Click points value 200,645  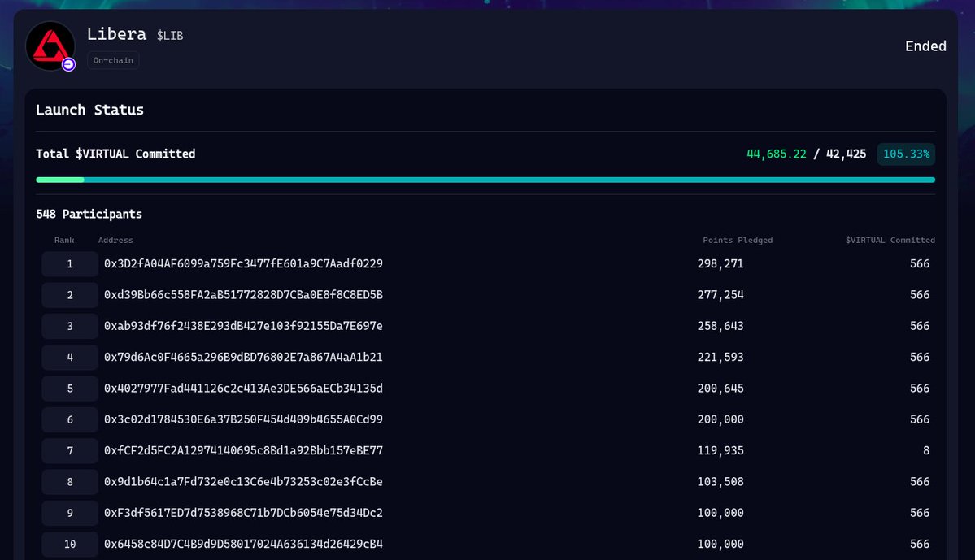[x=720, y=389]
